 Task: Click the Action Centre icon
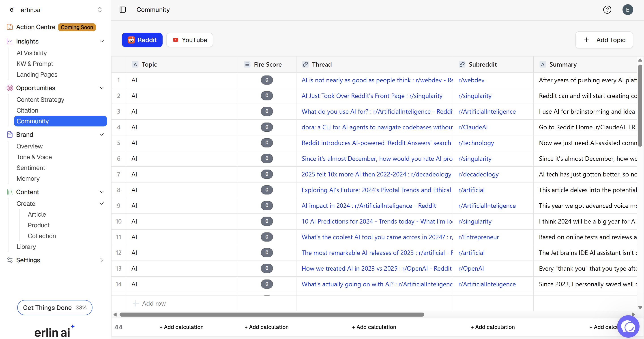click(10, 27)
